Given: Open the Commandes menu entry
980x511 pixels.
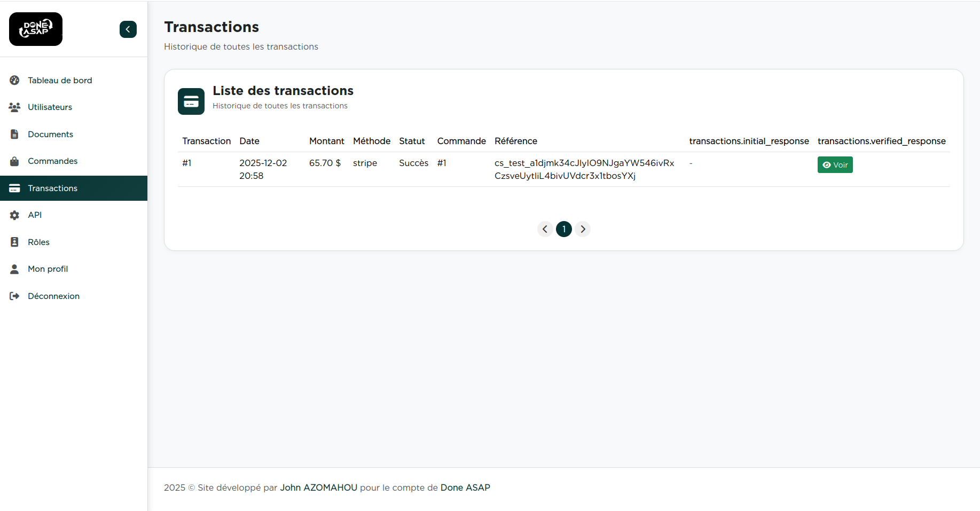Looking at the screenshot, I should [52, 161].
